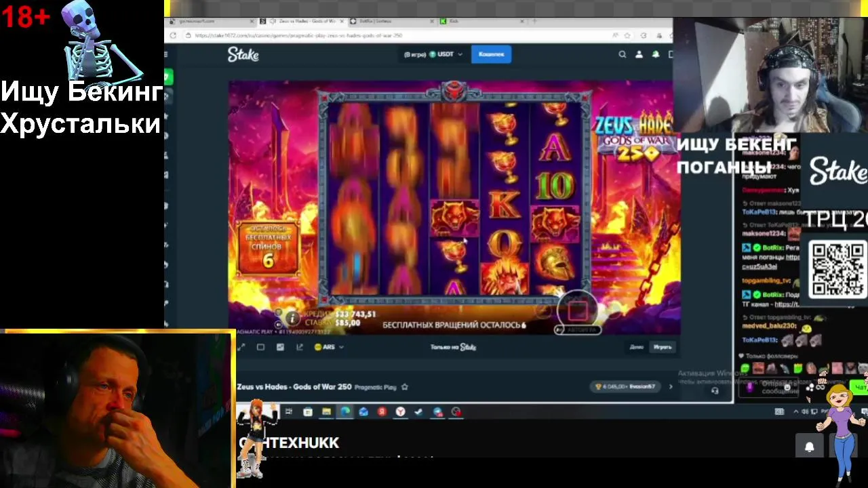Switch to the Zeus vs Hades browser tab

(303, 21)
